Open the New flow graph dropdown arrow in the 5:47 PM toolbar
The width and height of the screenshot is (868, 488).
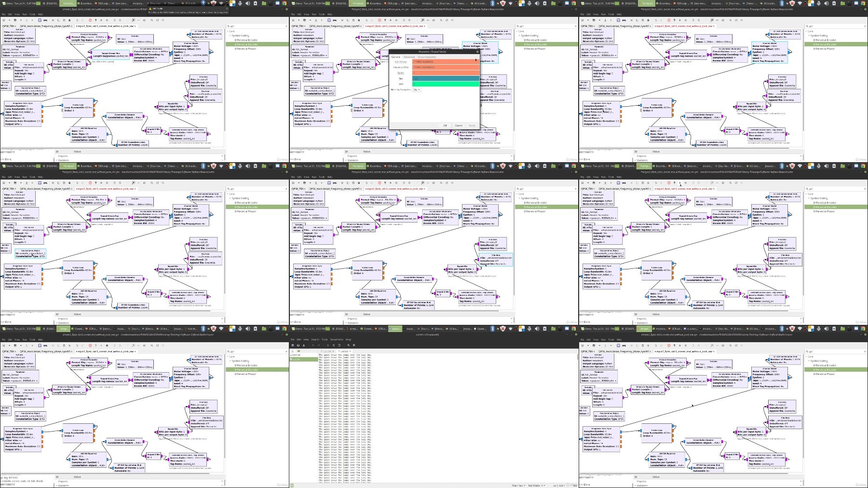pos(9,20)
